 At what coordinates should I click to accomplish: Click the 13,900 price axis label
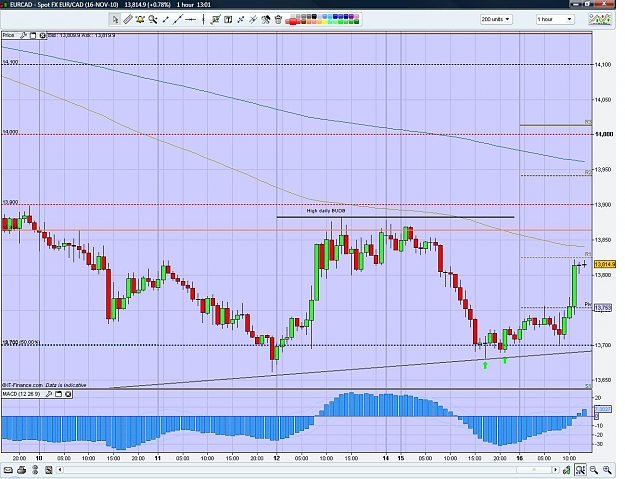click(x=603, y=204)
